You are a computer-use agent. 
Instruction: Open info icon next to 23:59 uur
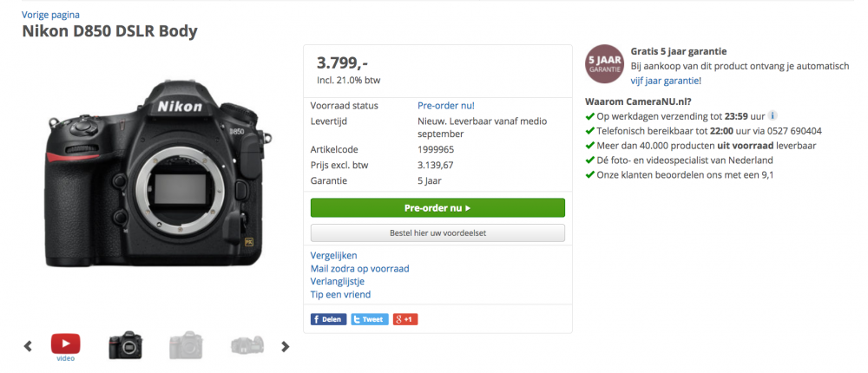[773, 115]
